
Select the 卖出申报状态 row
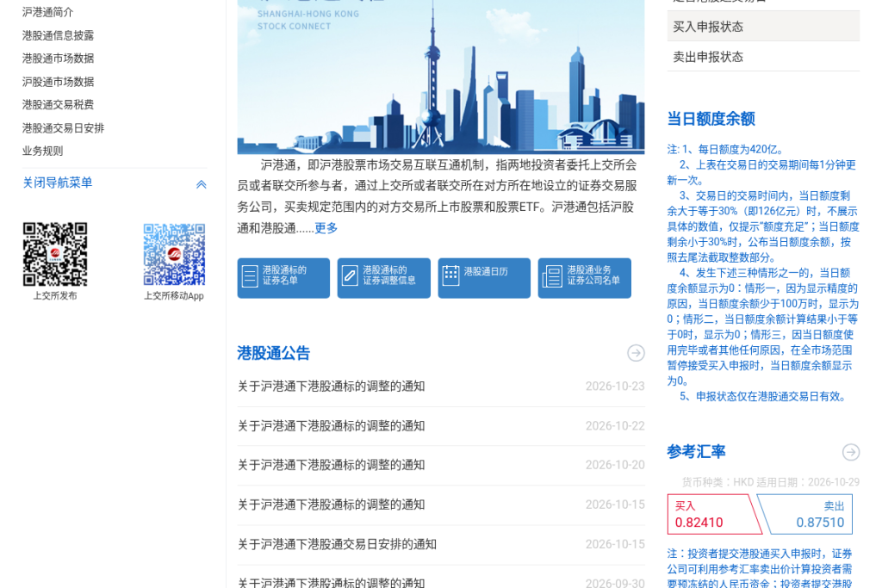pos(763,57)
